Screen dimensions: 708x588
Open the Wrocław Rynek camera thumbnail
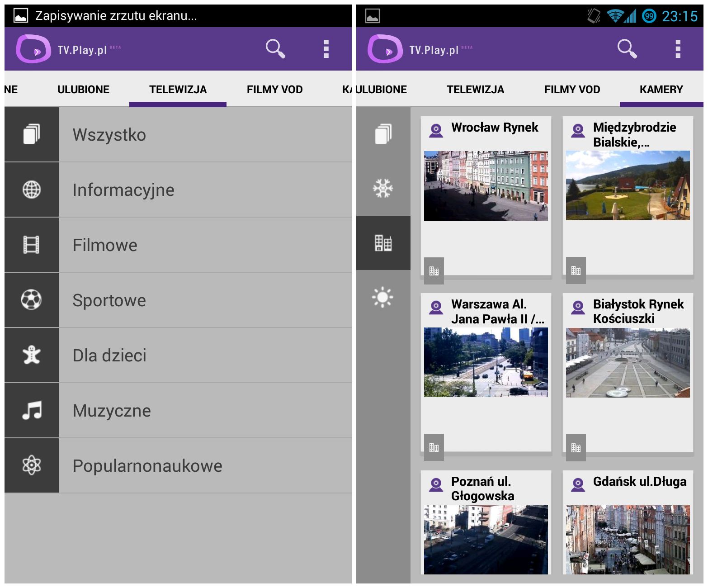click(486, 186)
